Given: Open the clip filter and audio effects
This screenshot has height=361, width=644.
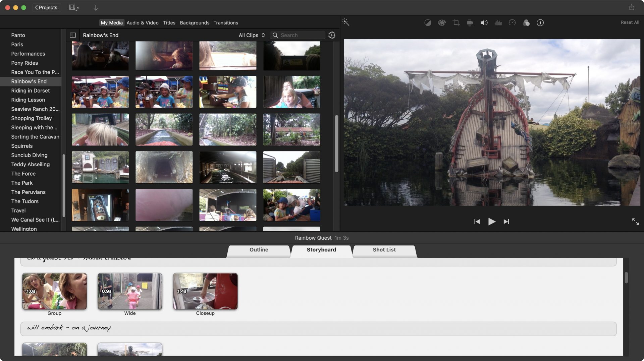Looking at the screenshot, I should (x=526, y=22).
